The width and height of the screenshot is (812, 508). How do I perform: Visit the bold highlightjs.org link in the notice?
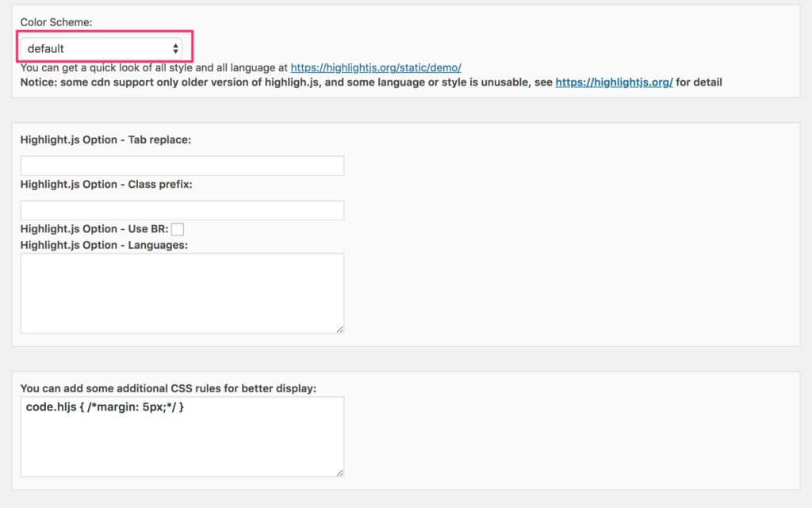point(614,82)
